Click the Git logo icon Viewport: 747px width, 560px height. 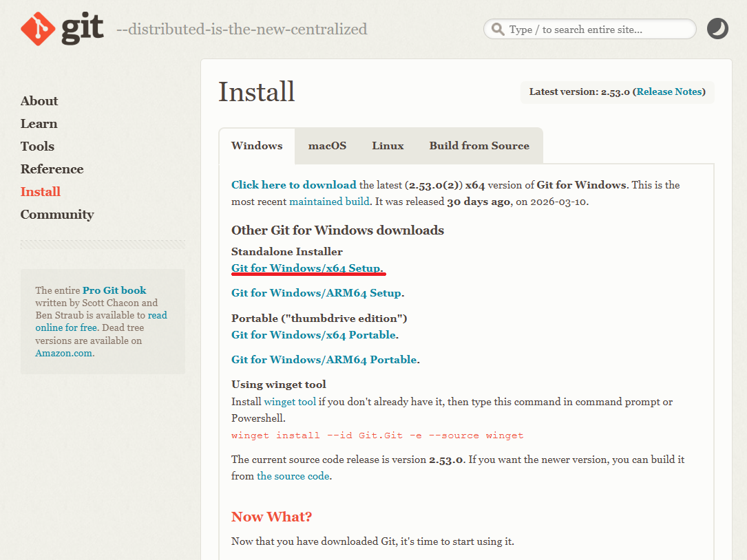click(38, 29)
